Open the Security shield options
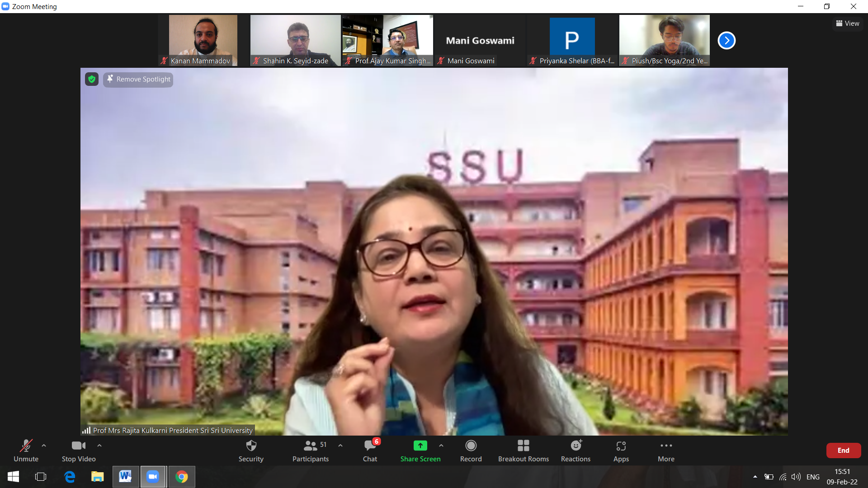 point(251,450)
